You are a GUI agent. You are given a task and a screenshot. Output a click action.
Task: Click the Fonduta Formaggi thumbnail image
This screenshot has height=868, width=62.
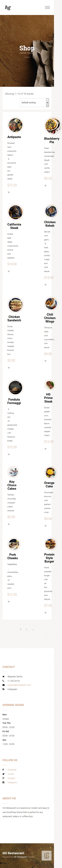pos(15,388)
